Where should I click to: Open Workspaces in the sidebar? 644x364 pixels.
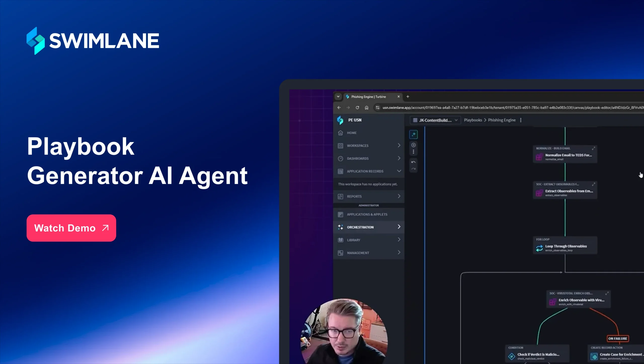tap(369, 146)
